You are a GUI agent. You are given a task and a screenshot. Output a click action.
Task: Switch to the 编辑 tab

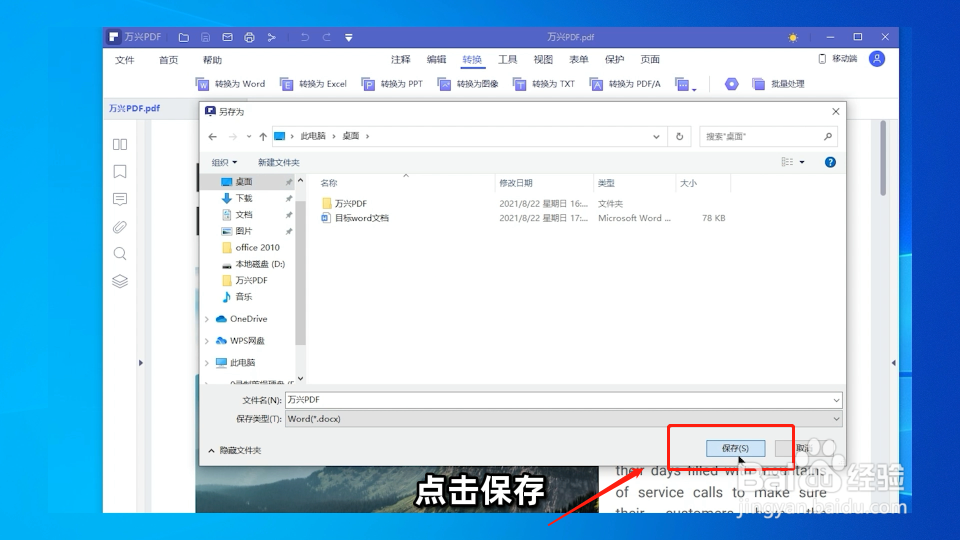[x=437, y=59]
